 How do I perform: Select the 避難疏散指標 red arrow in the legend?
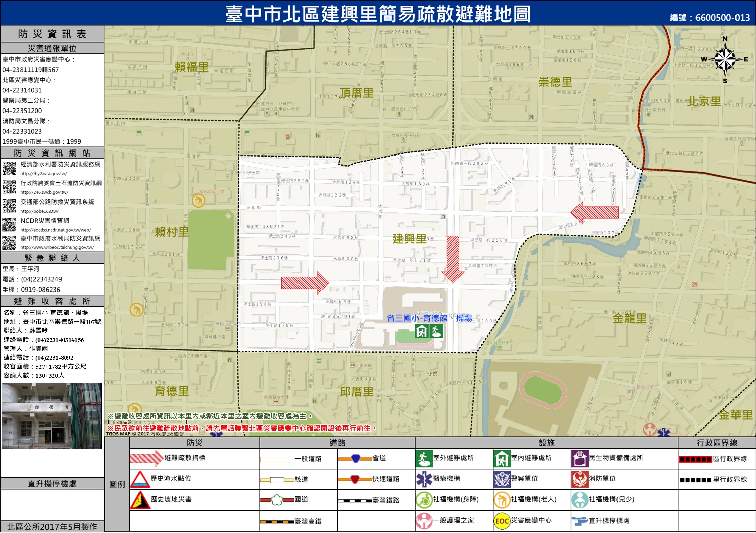click(x=147, y=458)
